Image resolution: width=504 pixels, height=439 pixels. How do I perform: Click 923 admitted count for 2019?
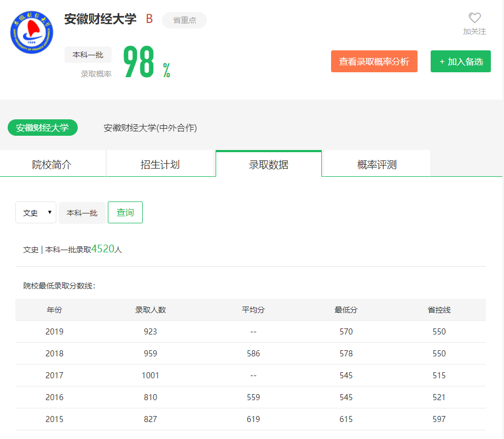[150, 332]
